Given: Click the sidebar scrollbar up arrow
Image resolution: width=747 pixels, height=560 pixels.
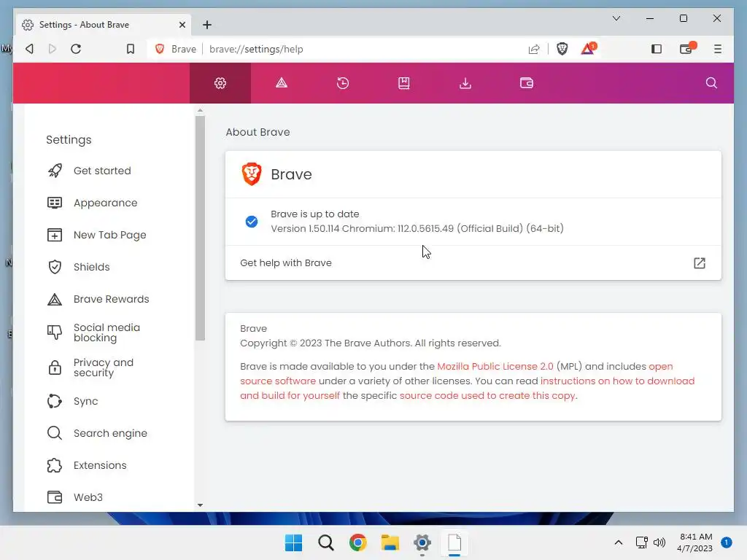Looking at the screenshot, I should coord(200,110).
